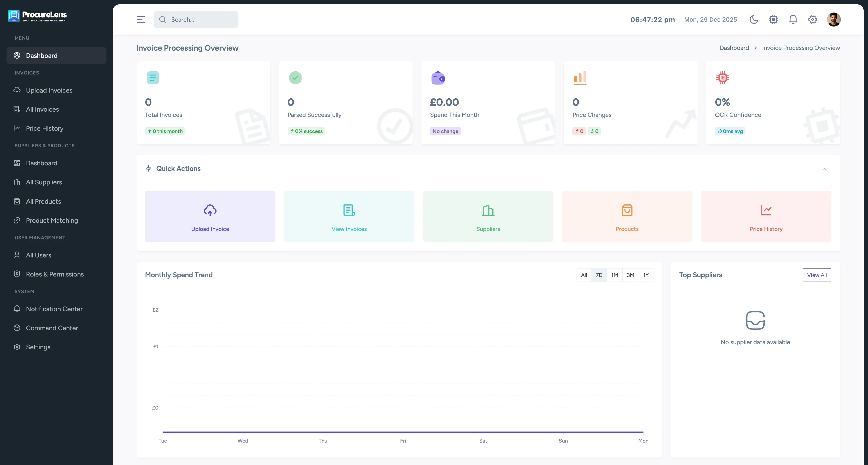The width and height of the screenshot is (868, 465).
Task: Open All Invoices in sidebar
Action: click(56, 109)
